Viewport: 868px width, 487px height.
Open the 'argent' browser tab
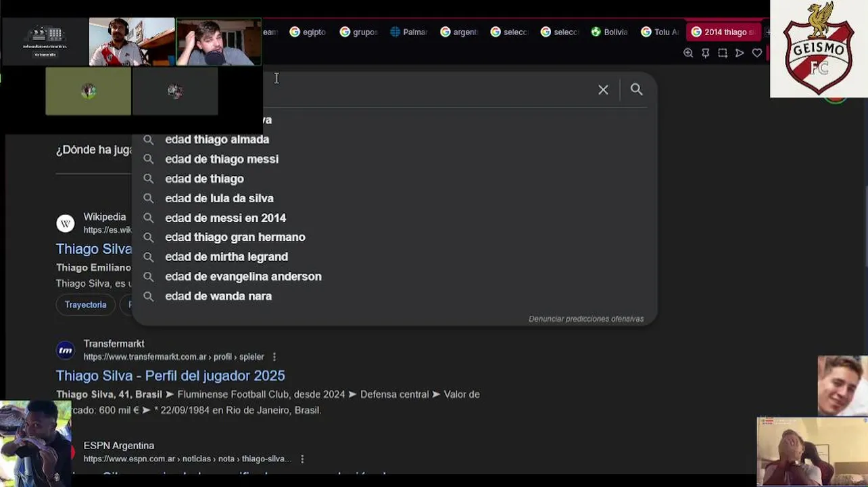pos(459,32)
